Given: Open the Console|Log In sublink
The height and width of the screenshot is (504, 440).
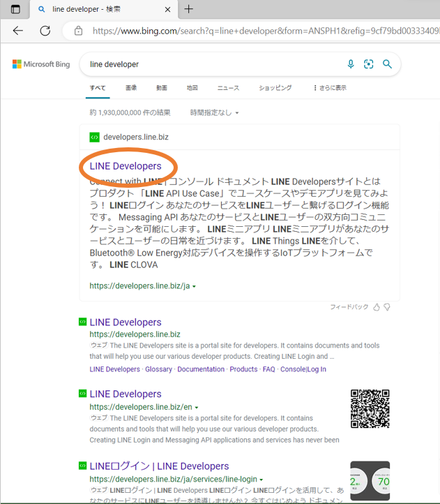Looking at the screenshot, I should pyautogui.click(x=303, y=369).
